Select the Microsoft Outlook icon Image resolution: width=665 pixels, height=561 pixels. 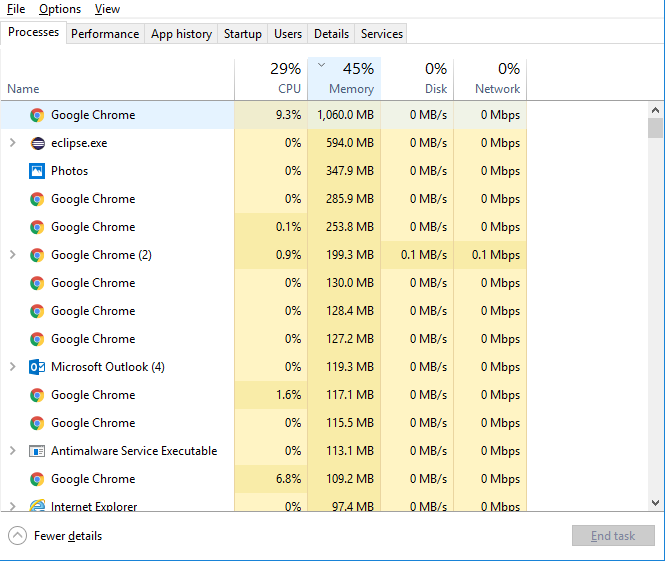[37, 367]
